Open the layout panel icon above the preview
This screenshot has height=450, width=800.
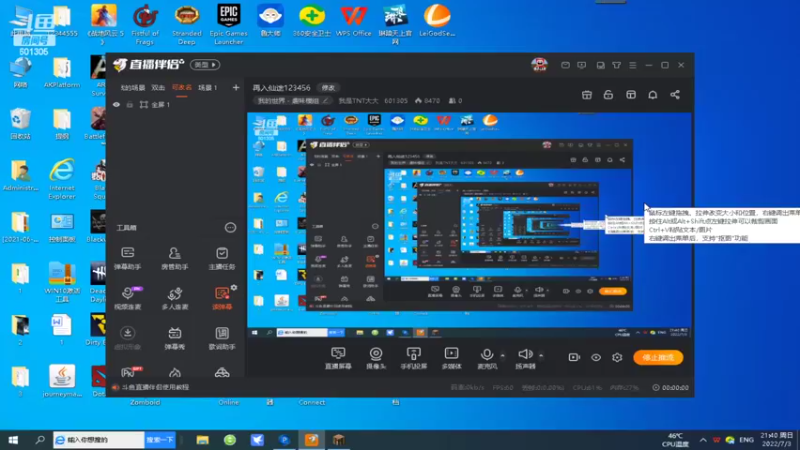click(631, 95)
